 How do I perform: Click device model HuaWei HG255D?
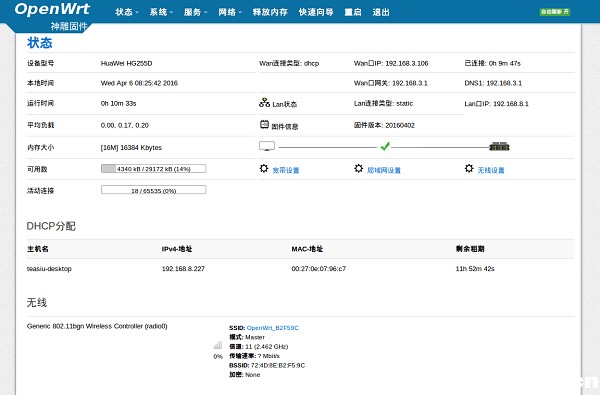126,64
